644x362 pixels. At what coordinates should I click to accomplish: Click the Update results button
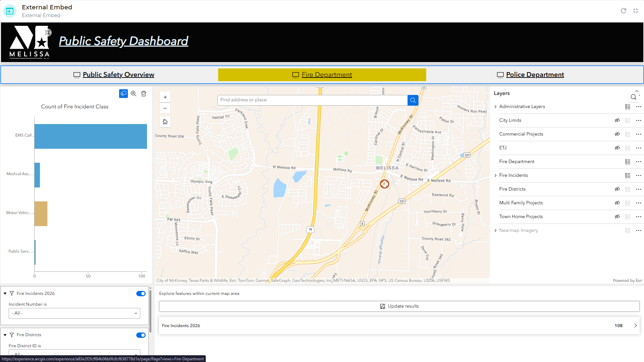pos(399,306)
